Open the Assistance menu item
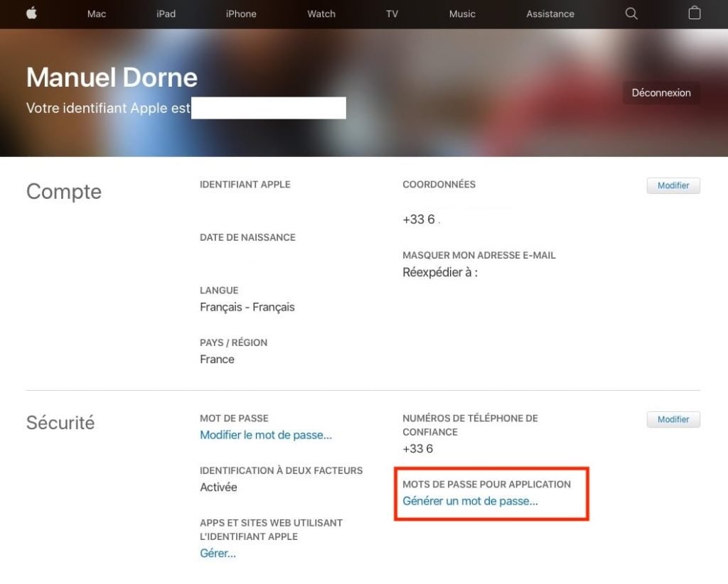728x584 pixels. pyautogui.click(x=550, y=14)
